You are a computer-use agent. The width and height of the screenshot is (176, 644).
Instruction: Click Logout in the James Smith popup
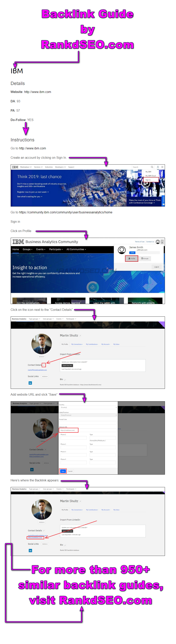point(157,267)
